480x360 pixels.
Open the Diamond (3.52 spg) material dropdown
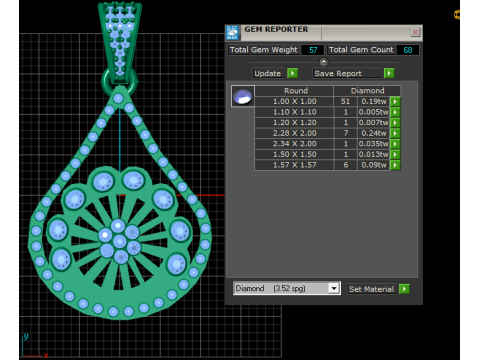click(x=334, y=288)
